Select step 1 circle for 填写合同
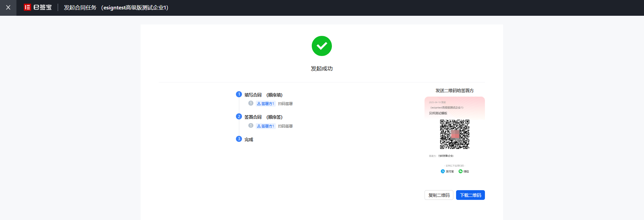 click(x=239, y=94)
